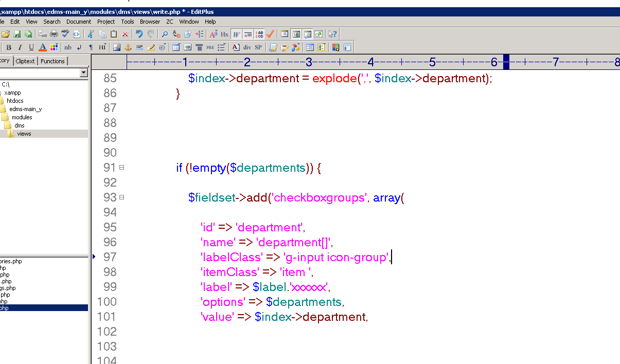Insert image tag icon

[x=117, y=47]
